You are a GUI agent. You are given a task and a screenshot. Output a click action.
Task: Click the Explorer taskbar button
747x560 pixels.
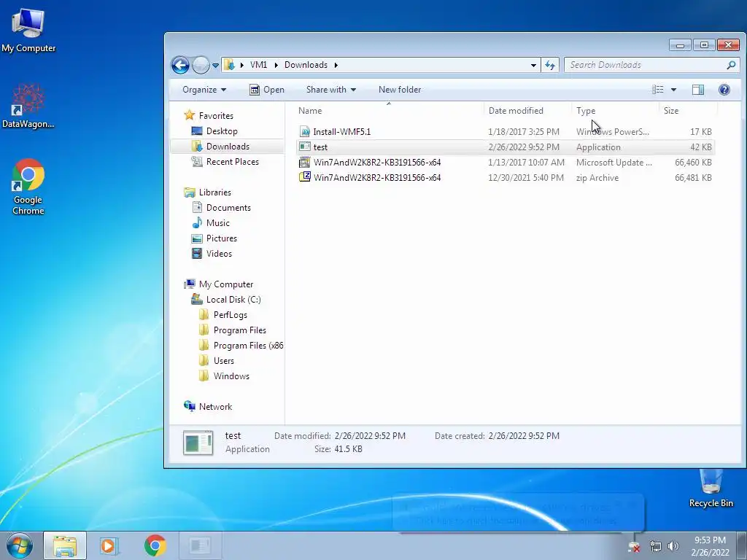pyautogui.click(x=65, y=545)
